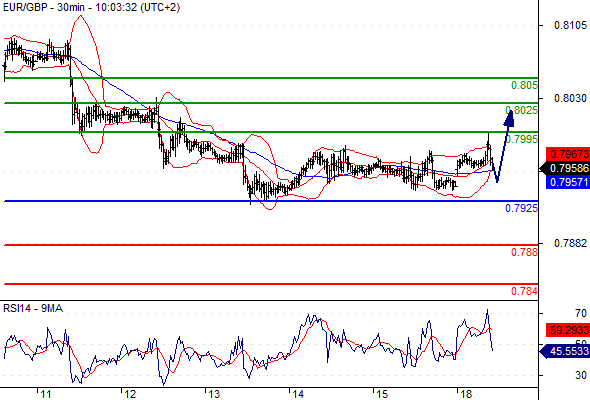Click the 0.784 support level label
The height and width of the screenshot is (400, 590).
coord(524,291)
